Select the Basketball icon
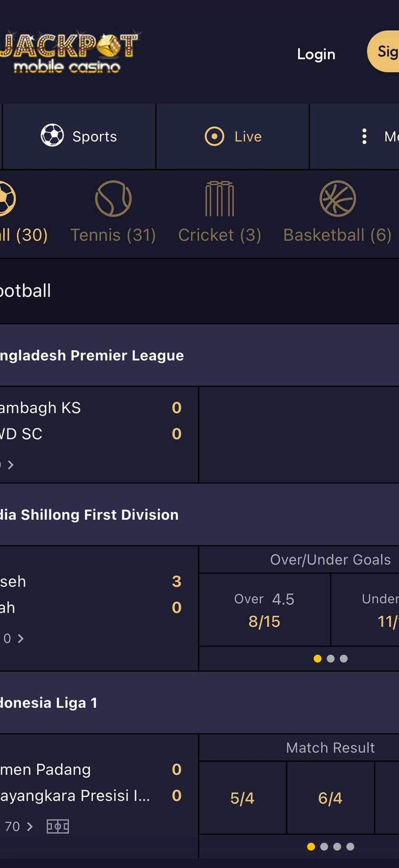 [337, 199]
